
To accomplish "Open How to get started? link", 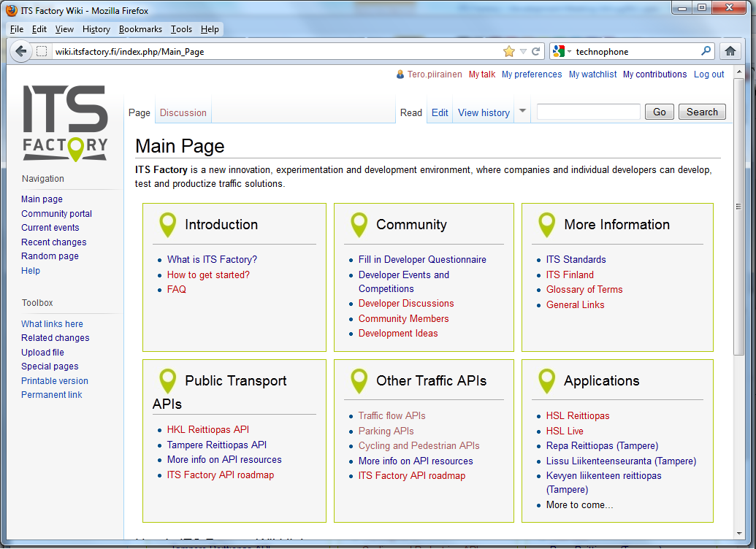I will point(208,274).
